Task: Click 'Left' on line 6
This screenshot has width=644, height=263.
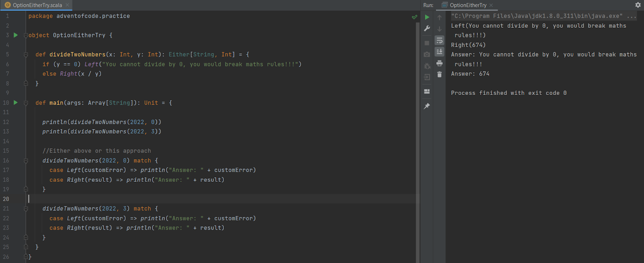Action: point(91,64)
